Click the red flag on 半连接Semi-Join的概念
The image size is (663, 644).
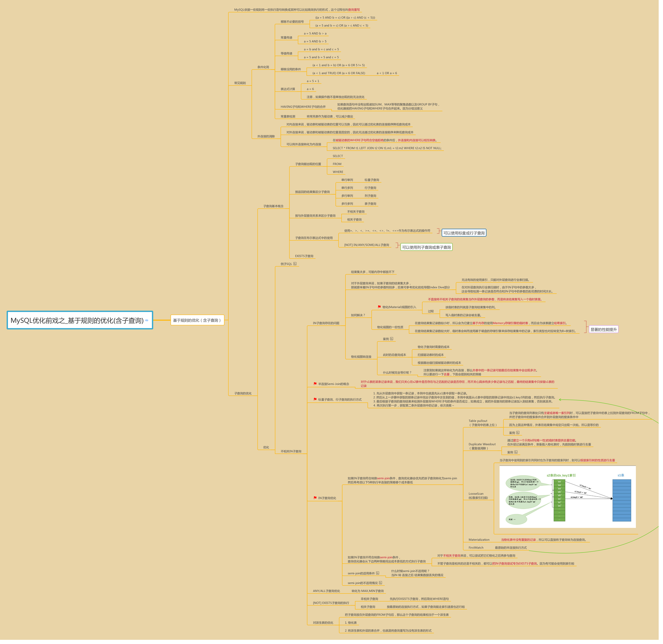click(317, 386)
